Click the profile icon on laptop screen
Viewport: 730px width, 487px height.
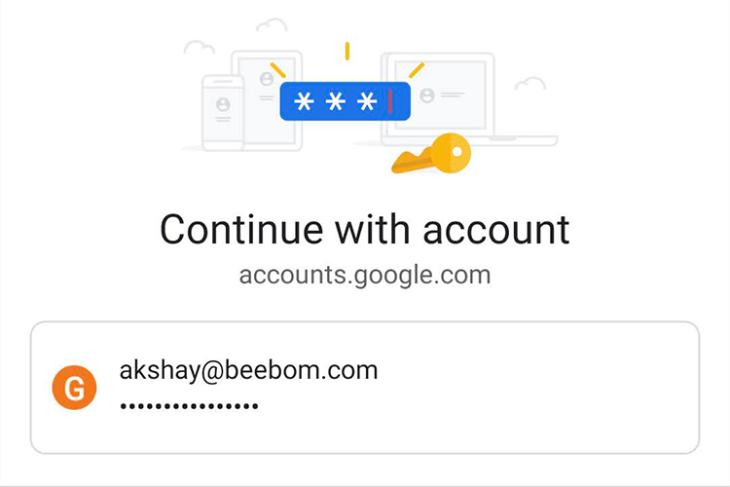[427, 95]
